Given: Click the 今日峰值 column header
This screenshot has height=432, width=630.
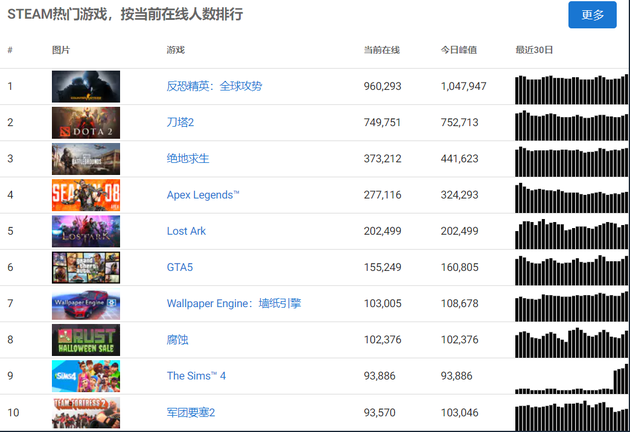Looking at the screenshot, I should click(x=459, y=50).
